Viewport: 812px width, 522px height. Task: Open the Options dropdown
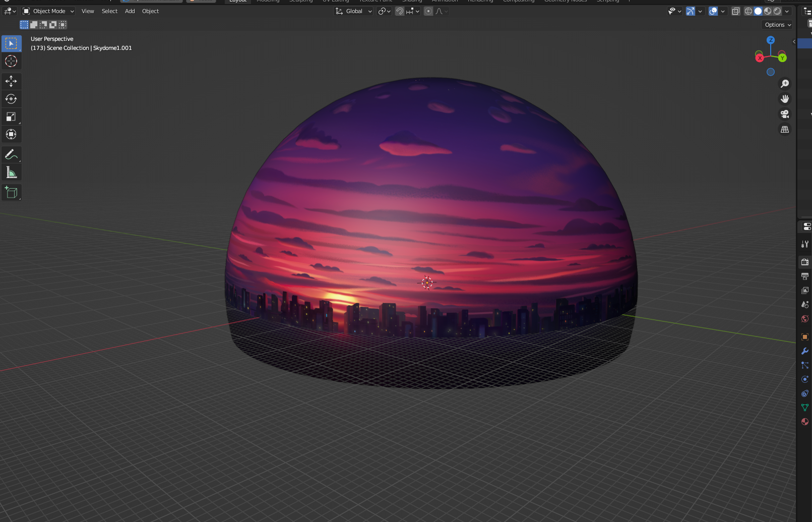coord(778,25)
